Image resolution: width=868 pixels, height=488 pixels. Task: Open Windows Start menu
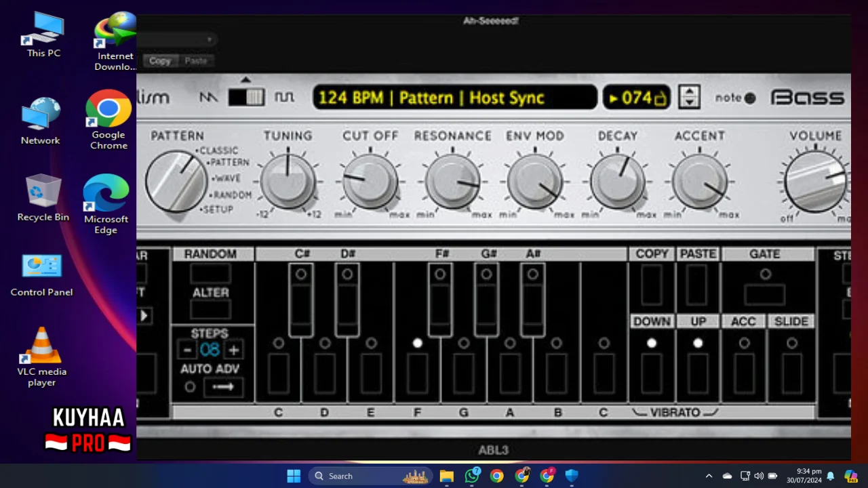[294, 476]
